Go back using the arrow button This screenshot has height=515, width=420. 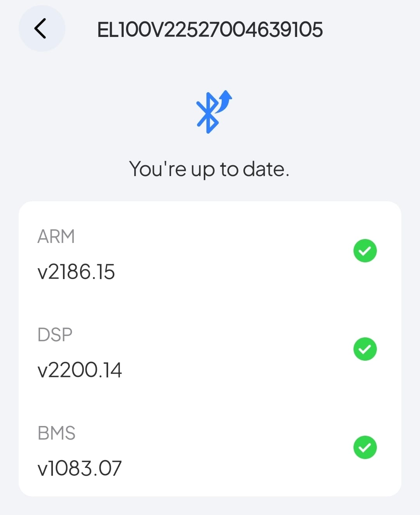coord(41,28)
